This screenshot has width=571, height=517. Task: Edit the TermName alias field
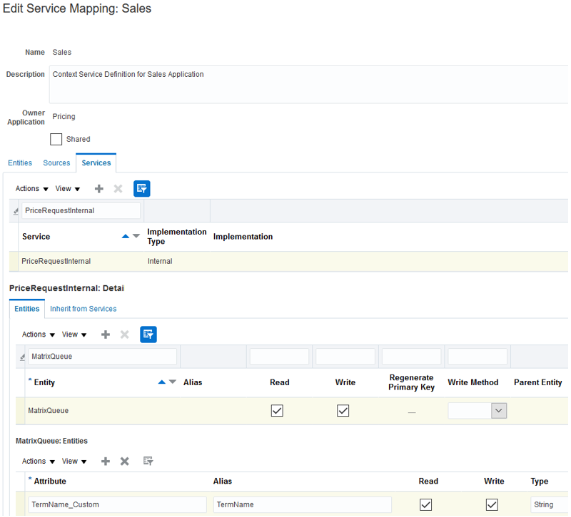pyautogui.click(x=302, y=505)
